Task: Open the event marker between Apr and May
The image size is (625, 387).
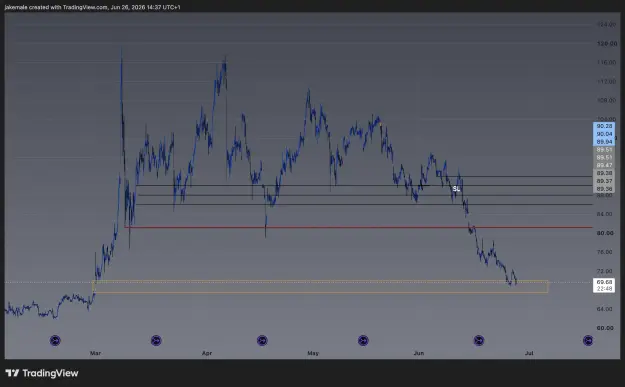Action: pos(262,340)
